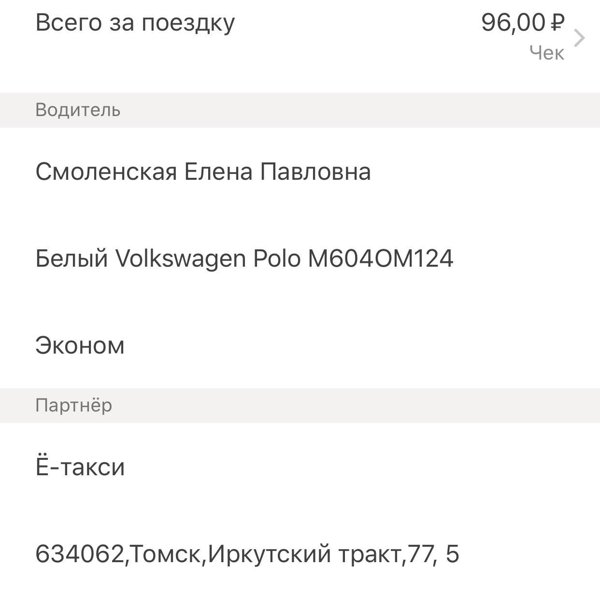This screenshot has height=600, width=600.
Task: Select the Volkswagen Polo car model
Action: click(208, 258)
